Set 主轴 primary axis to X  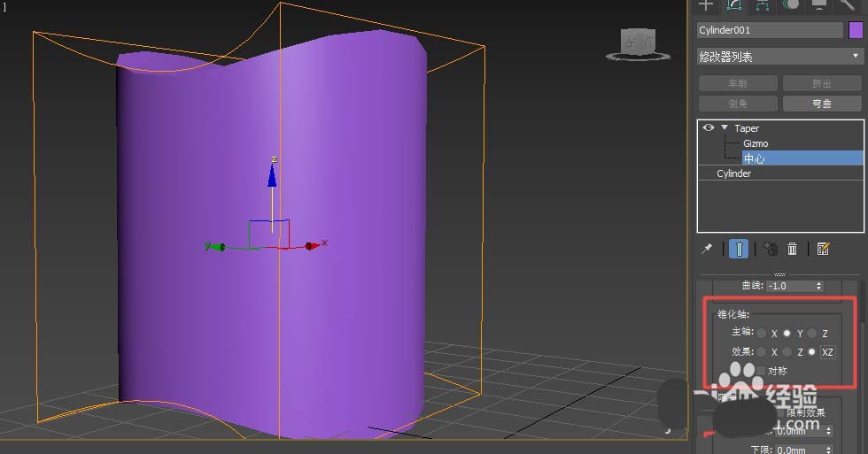point(762,333)
